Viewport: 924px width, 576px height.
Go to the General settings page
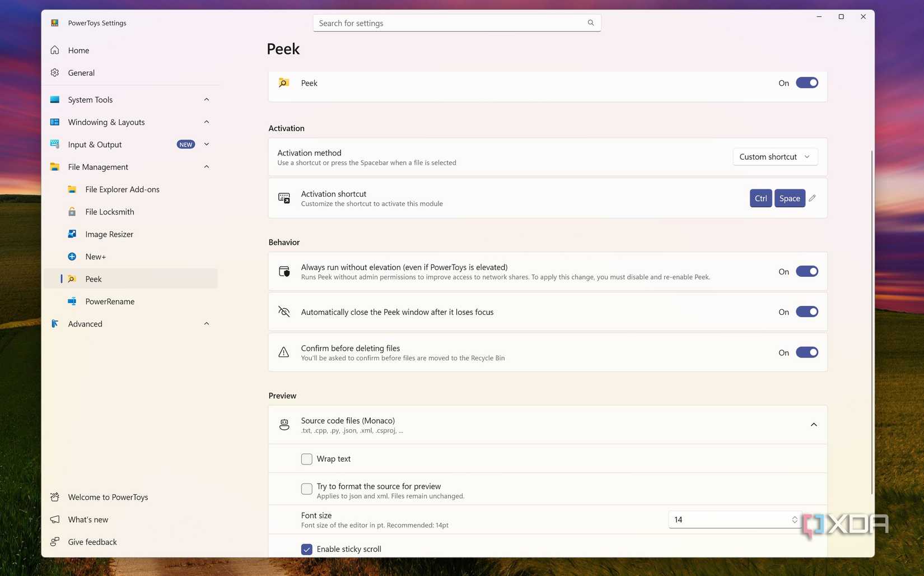coord(81,72)
